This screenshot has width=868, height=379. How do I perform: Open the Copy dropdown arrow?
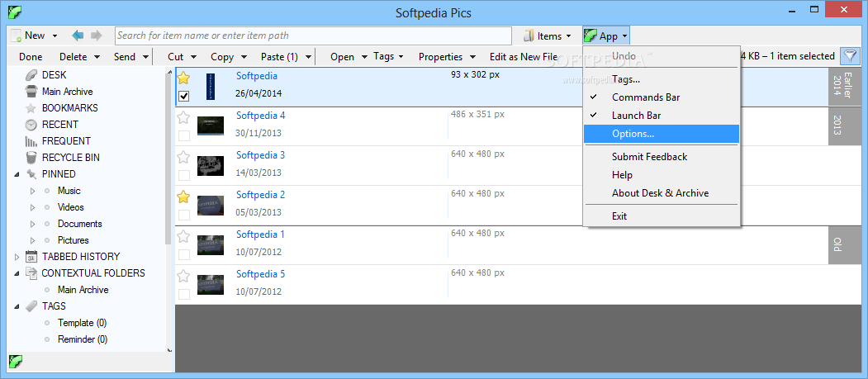point(244,56)
